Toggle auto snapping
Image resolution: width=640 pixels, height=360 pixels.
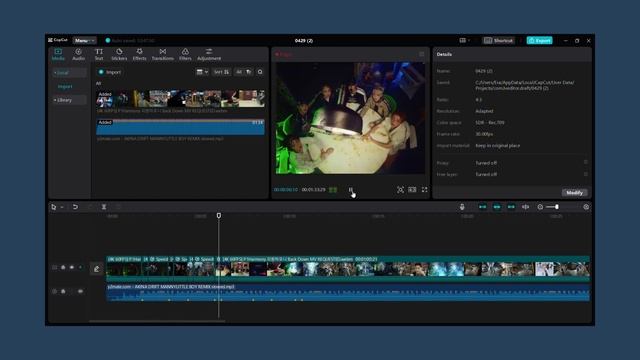497,207
